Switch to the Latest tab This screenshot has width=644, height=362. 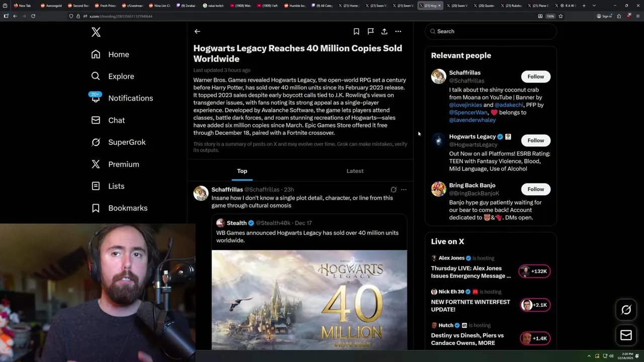coord(355,171)
